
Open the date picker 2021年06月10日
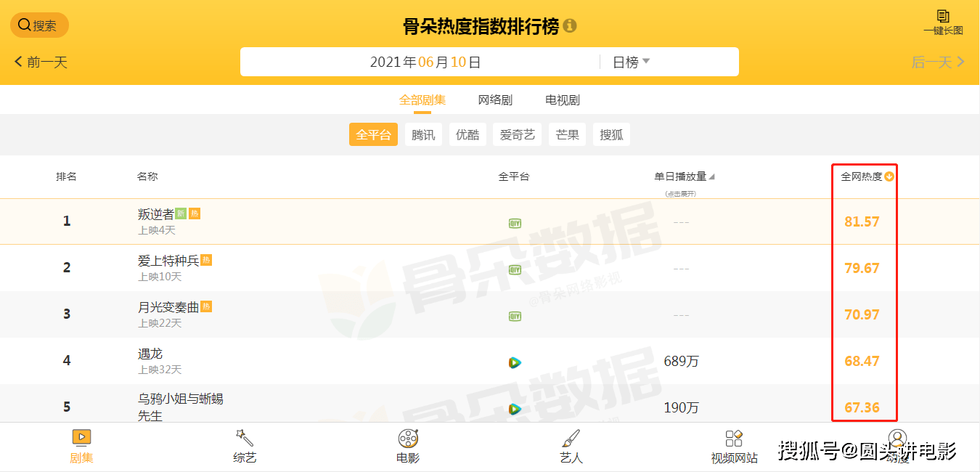coord(425,62)
